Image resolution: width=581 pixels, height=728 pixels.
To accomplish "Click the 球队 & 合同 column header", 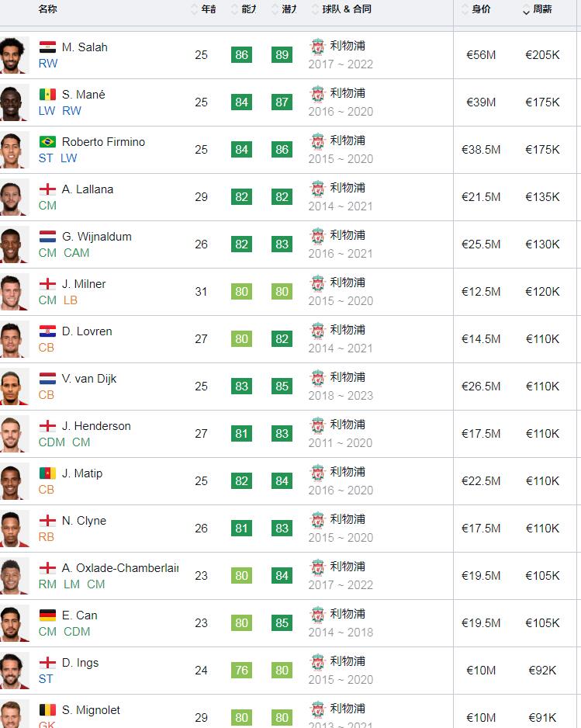I will (x=347, y=9).
